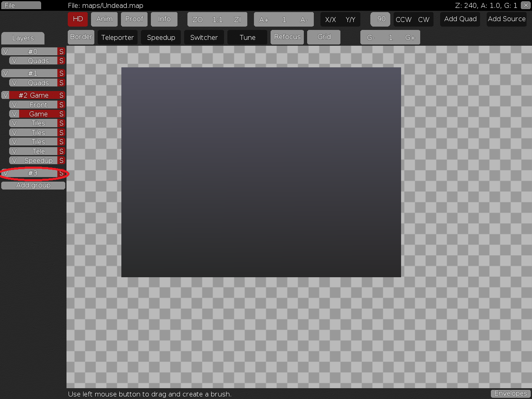Toggle visibility of group #0
Screen dimensions: 532x399
(5, 52)
